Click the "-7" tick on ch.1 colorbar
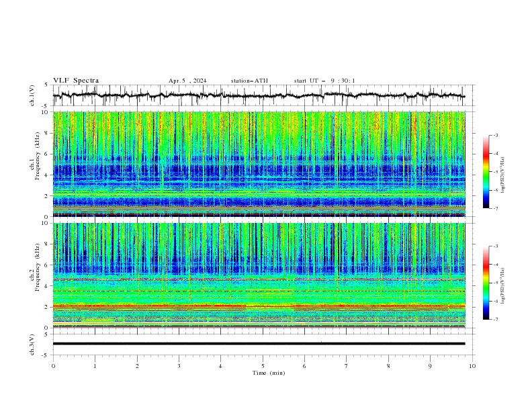 tap(496, 208)
